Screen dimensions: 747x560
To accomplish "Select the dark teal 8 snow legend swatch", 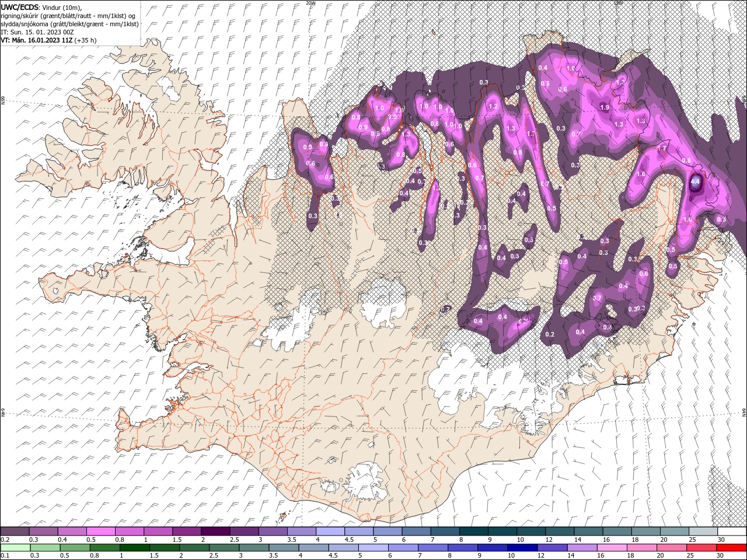I will coord(474,531).
